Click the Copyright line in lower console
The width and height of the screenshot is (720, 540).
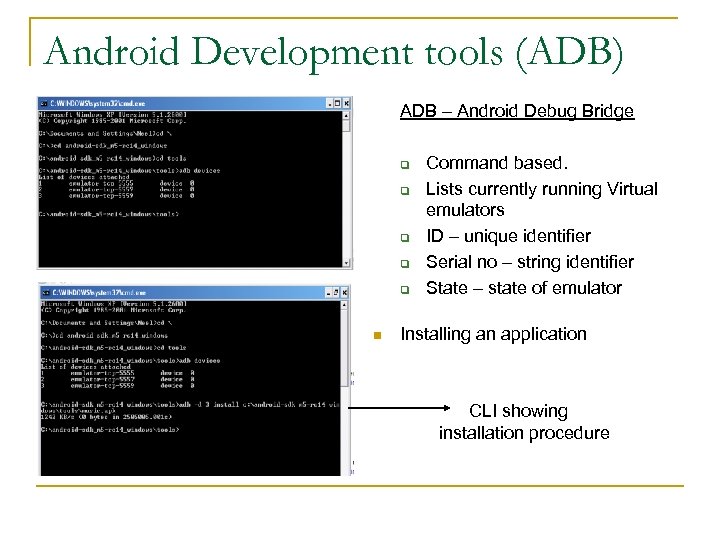[113, 310]
